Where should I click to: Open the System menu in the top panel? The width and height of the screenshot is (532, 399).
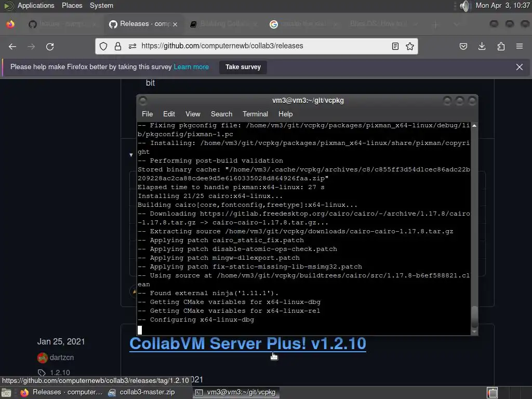[101, 6]
